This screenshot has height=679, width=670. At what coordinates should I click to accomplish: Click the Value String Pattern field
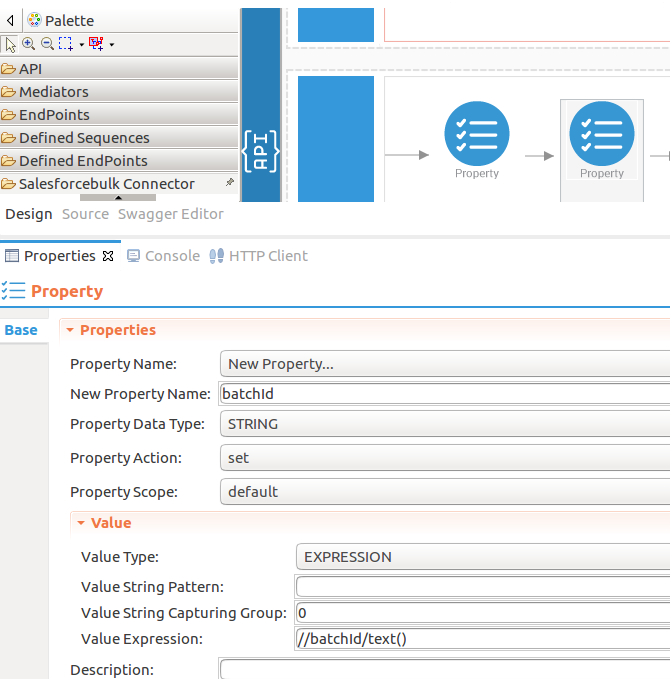(x=483, y=587)
